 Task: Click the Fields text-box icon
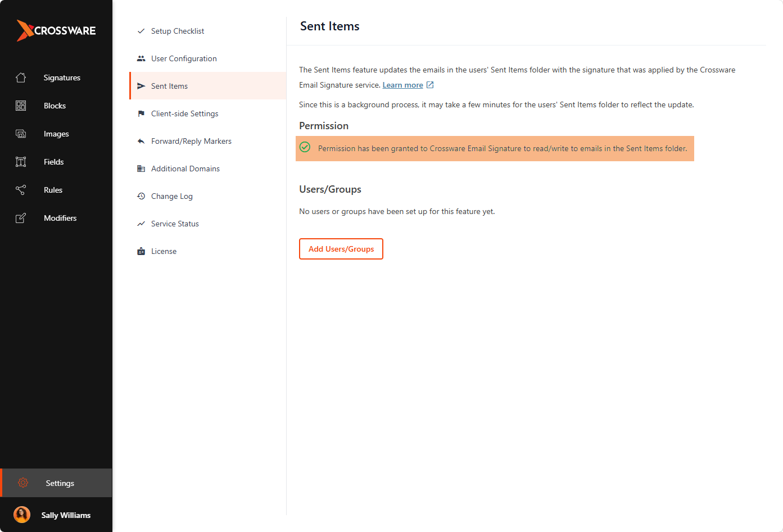(21, 162)
